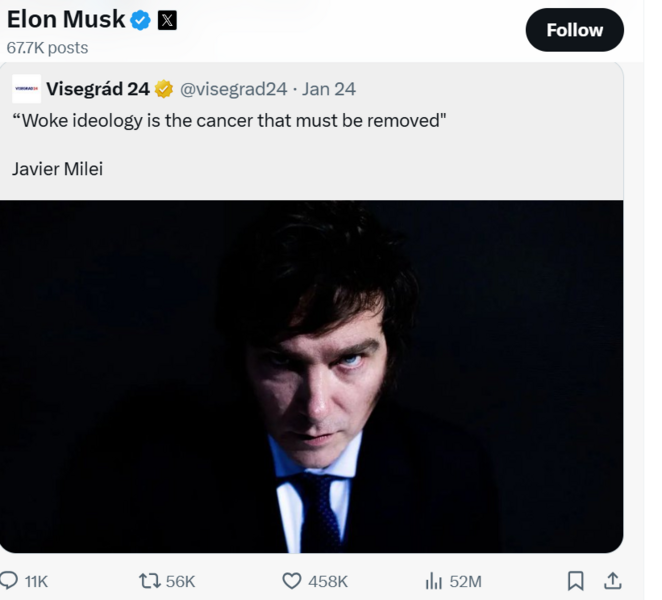This screenshot has height=600, width=662.
Task: Click the repost arrows icon
Action: 148,580
